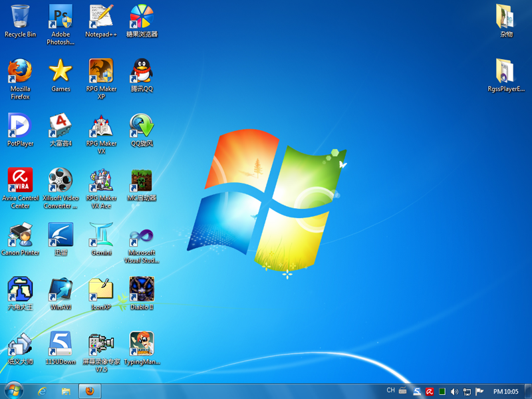Select the Recycle Bin icon
532x399 pixels.
pyautogui.click(x=20, y=16)
